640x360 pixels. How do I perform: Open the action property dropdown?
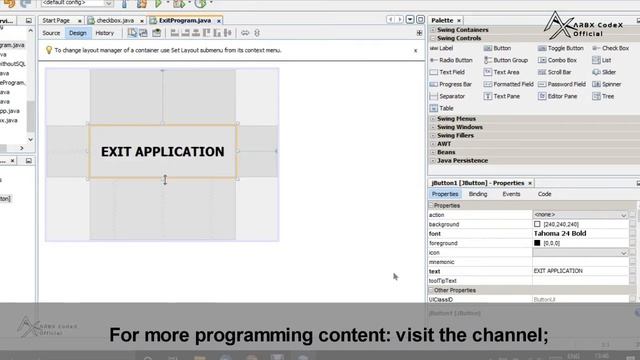623,215
